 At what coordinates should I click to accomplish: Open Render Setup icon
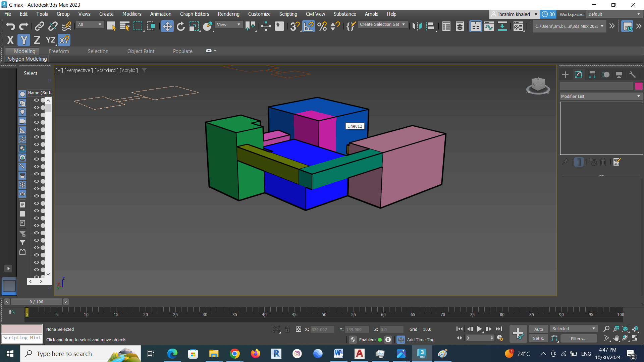click(x=518, y=26)
